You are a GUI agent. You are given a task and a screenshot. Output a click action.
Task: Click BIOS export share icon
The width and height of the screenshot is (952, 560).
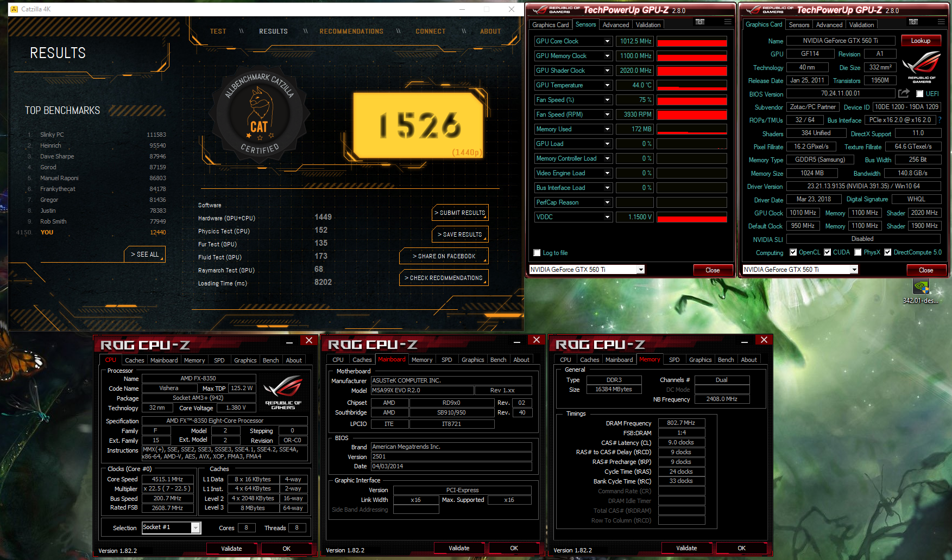904,93
